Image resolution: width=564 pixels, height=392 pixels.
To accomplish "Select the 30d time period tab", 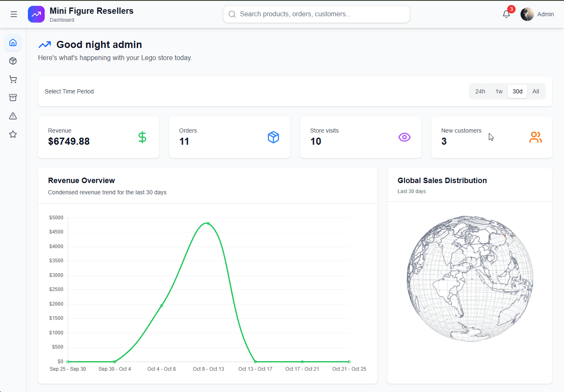I will pos(517,91).
